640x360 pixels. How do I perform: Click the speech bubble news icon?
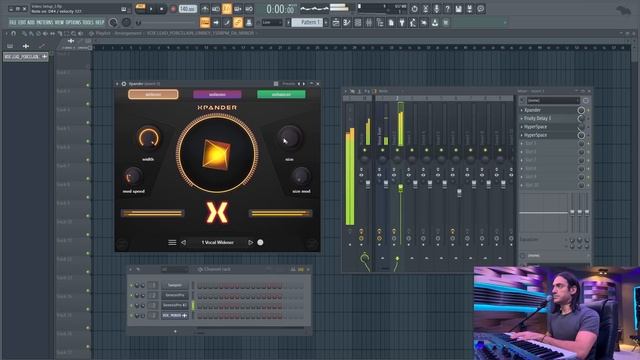point(480,9)
